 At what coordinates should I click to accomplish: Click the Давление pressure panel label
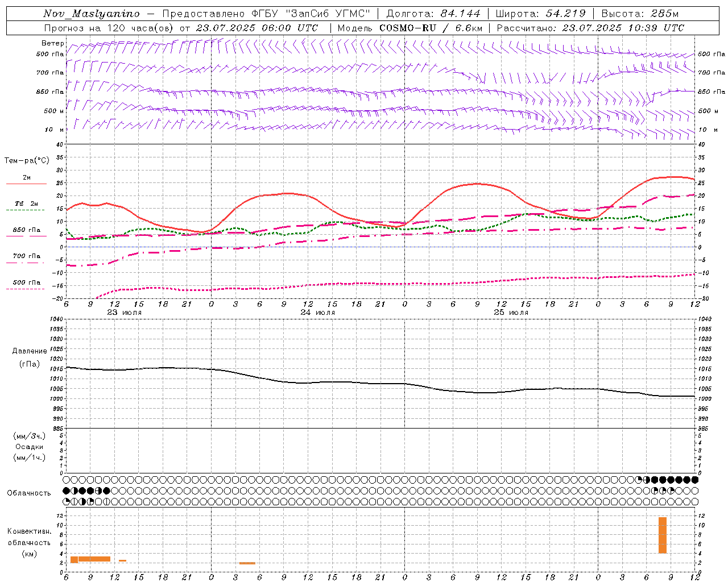click(x=30, y=351)
